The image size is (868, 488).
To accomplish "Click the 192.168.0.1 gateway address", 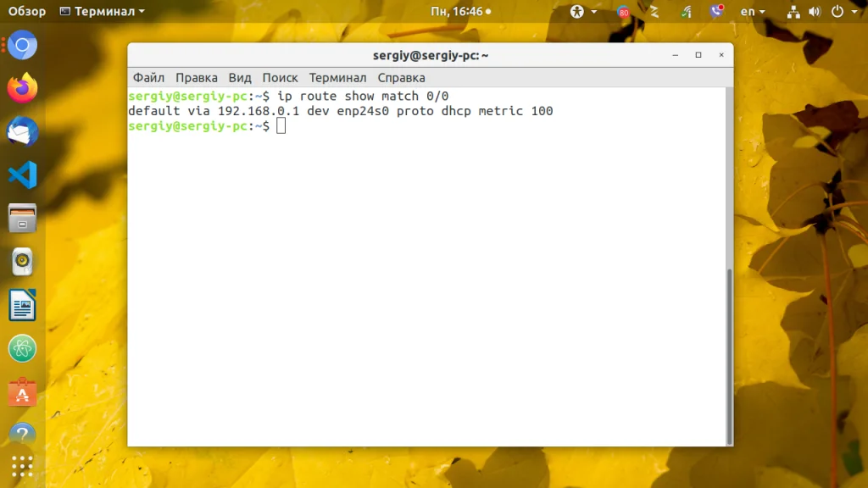I will [x=259, y=111].
